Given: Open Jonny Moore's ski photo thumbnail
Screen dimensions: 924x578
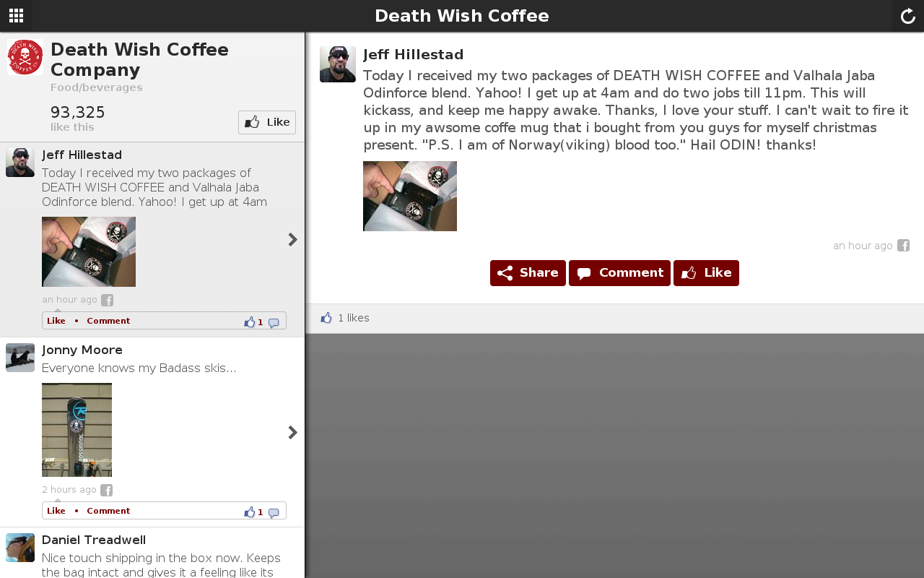Looking at the screenshot, I should pos(77,430).
